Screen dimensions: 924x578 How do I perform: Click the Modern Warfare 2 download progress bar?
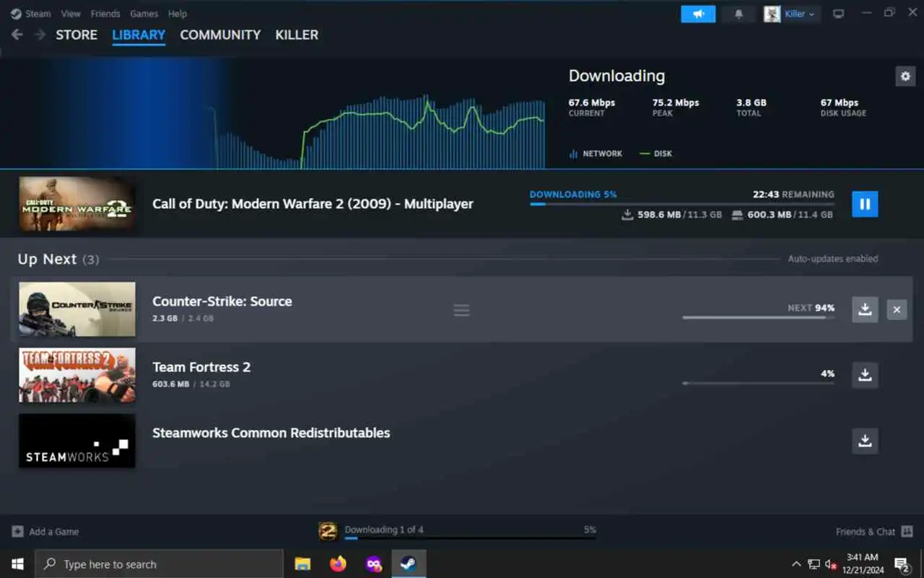681,204
